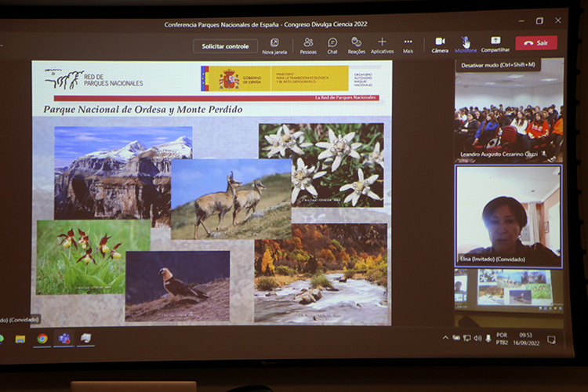This screenshot has width=588, height=392.
Task: Open Google Chrome from taskbar
Action: coord(42,339)
